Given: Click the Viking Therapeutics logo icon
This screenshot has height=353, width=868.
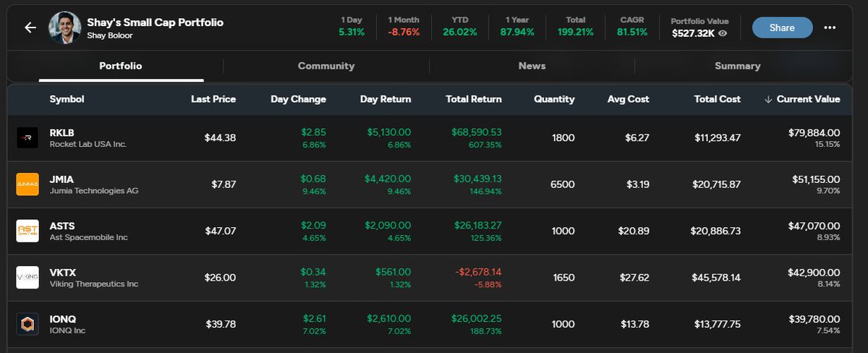Looking at the screenshot, I should point(27,278).
